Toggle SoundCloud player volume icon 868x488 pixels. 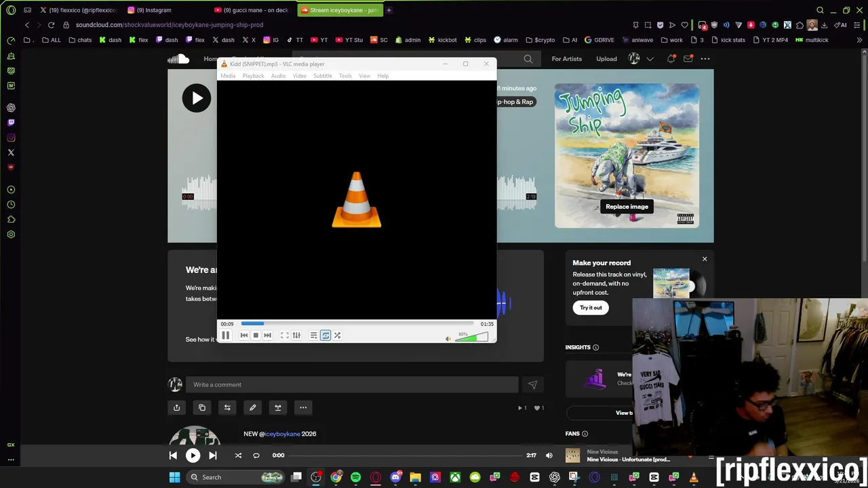549,455
